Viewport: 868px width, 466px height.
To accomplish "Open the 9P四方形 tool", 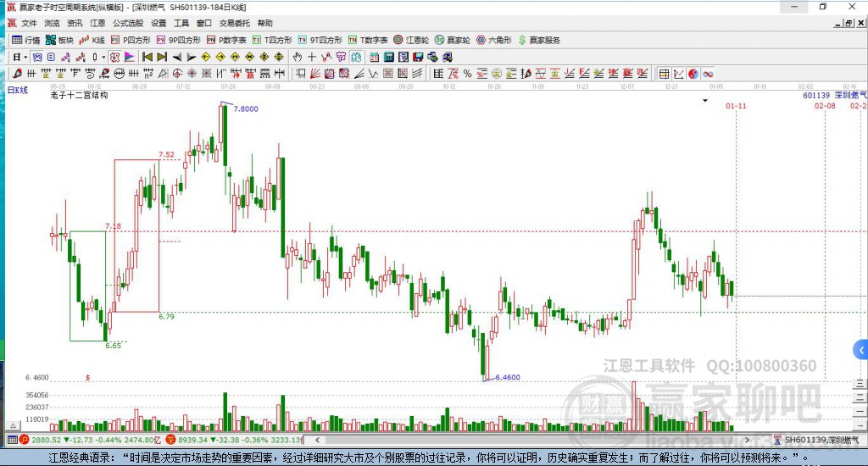I will pos(179,40).
